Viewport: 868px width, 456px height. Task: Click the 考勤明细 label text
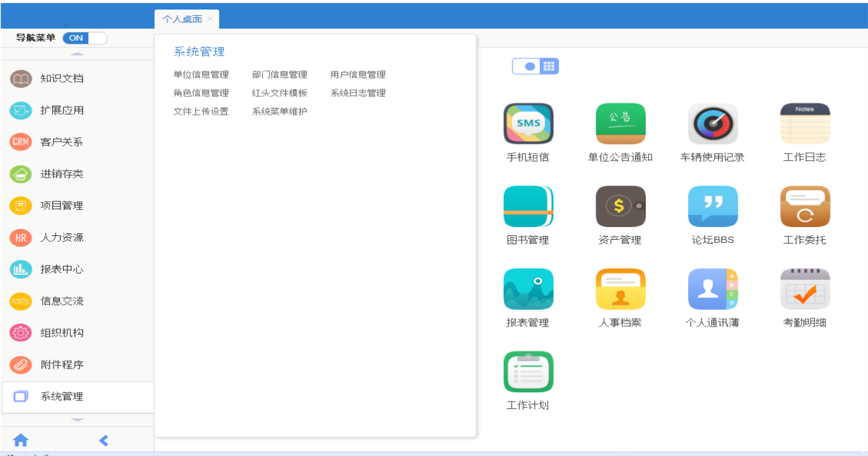click(805, 323)
